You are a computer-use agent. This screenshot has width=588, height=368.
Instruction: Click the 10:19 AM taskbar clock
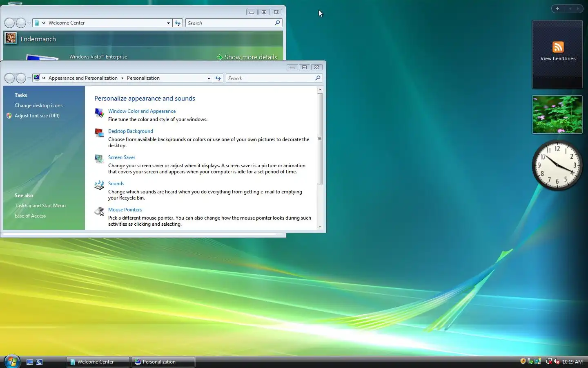click(572, 362)
